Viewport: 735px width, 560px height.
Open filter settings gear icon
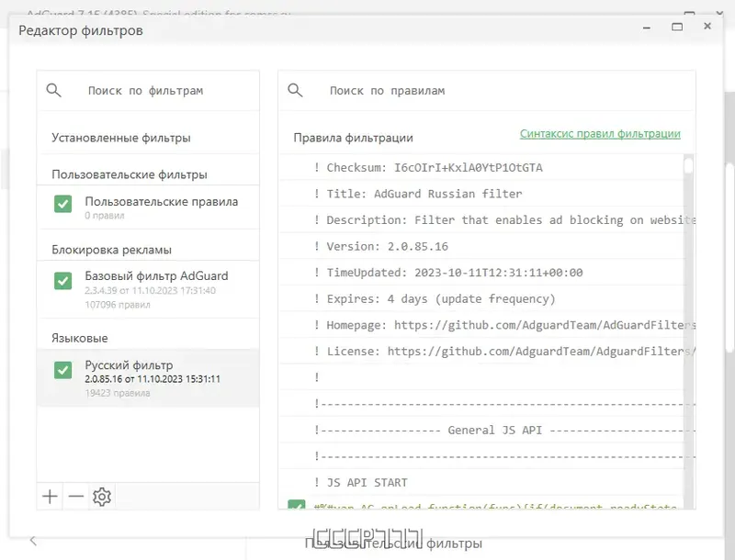(x=102, y=497)
